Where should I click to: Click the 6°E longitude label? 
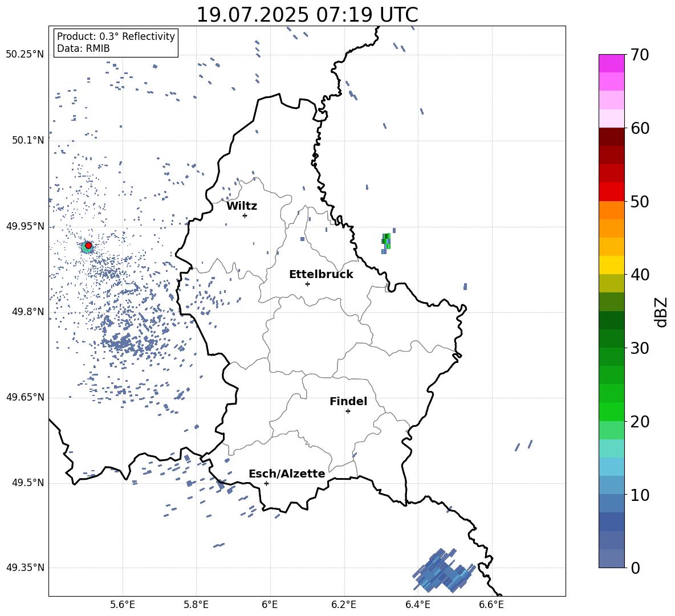pyautogui.click(x=270, y=605)
